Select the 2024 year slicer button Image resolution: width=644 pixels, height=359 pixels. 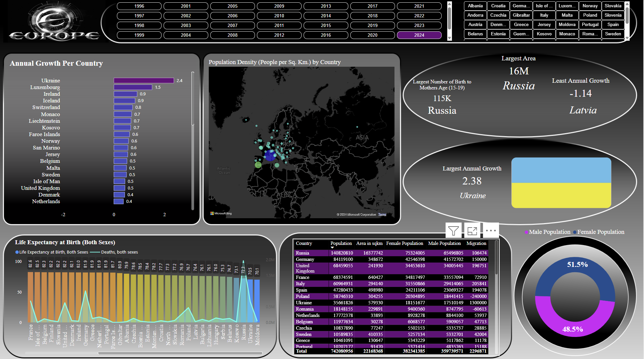419,35
